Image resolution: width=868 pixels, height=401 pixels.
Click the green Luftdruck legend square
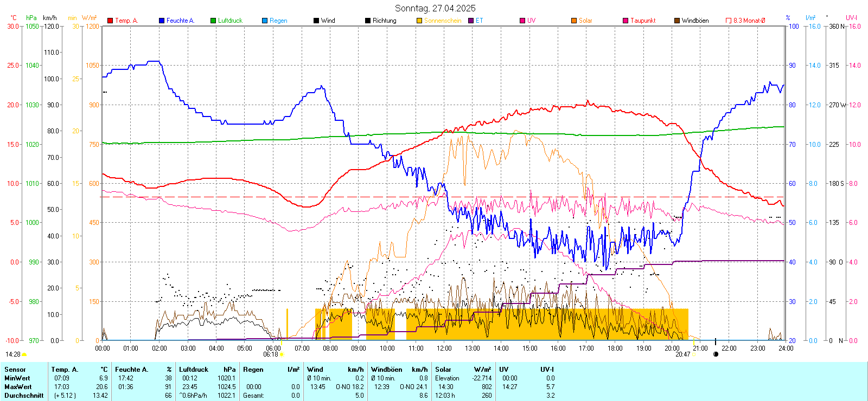213,21
